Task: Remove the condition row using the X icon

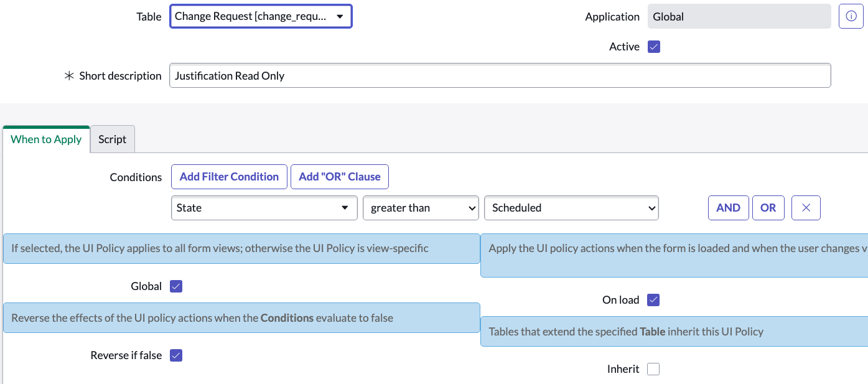Action: (806, 207)
